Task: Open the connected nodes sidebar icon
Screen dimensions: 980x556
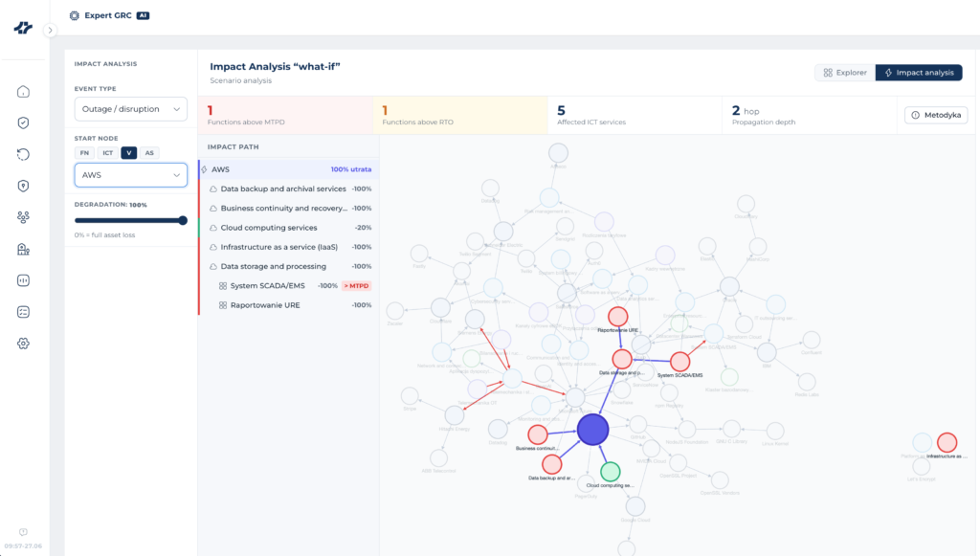Action: pos(23,217)
